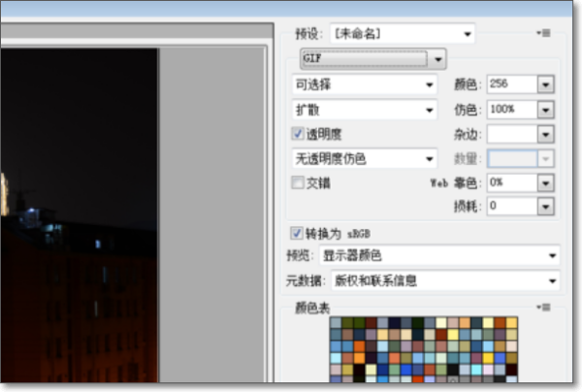This screenshot has width=582, height=392.
Task: Click the arrow button beside the 杂边 field
Action: pos(545,134)
